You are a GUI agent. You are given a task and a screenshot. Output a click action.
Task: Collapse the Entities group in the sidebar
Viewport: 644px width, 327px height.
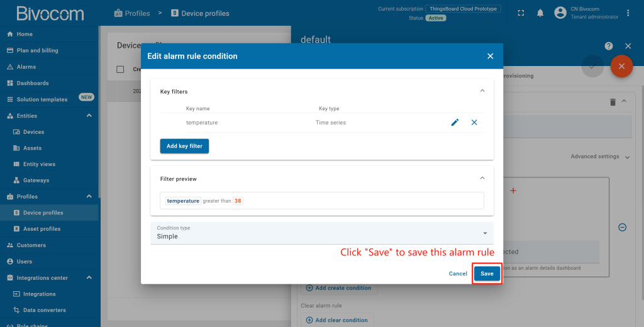click(x=89, y=116)
